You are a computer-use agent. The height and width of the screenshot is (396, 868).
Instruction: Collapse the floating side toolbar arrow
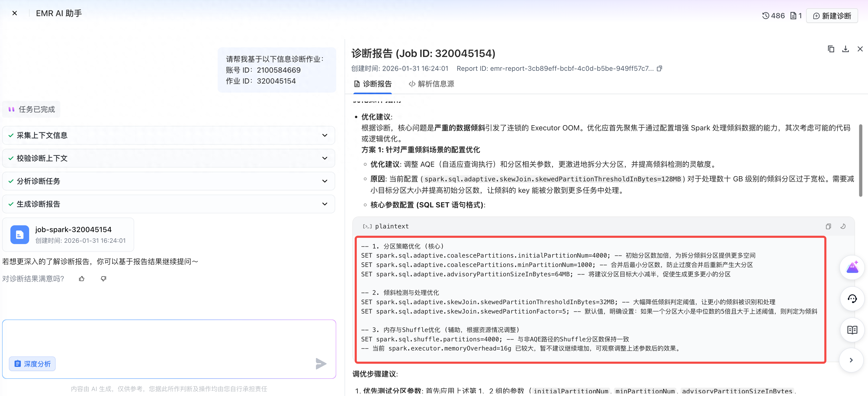852,360
